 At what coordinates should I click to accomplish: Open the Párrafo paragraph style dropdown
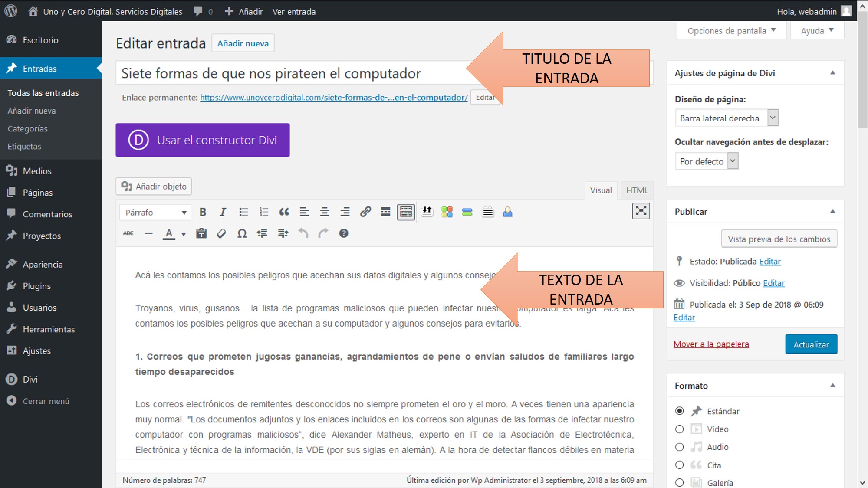155,212
